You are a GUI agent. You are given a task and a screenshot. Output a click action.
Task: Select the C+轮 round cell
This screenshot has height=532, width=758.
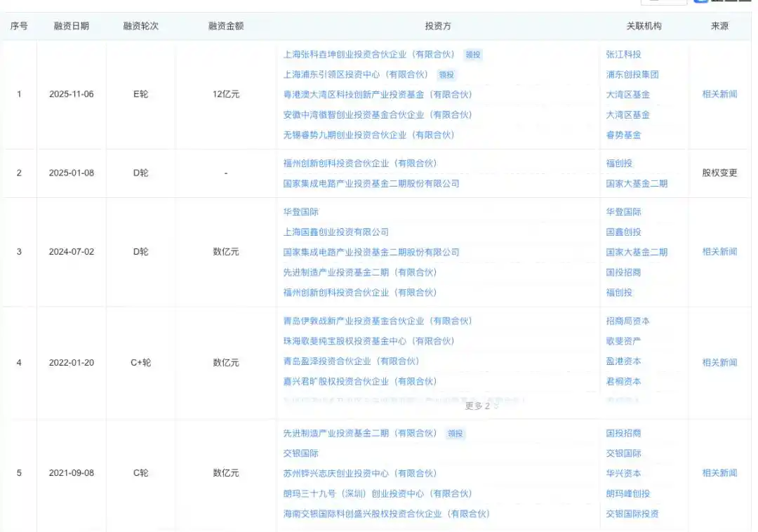pyautogui.click(x=140, y=363)
